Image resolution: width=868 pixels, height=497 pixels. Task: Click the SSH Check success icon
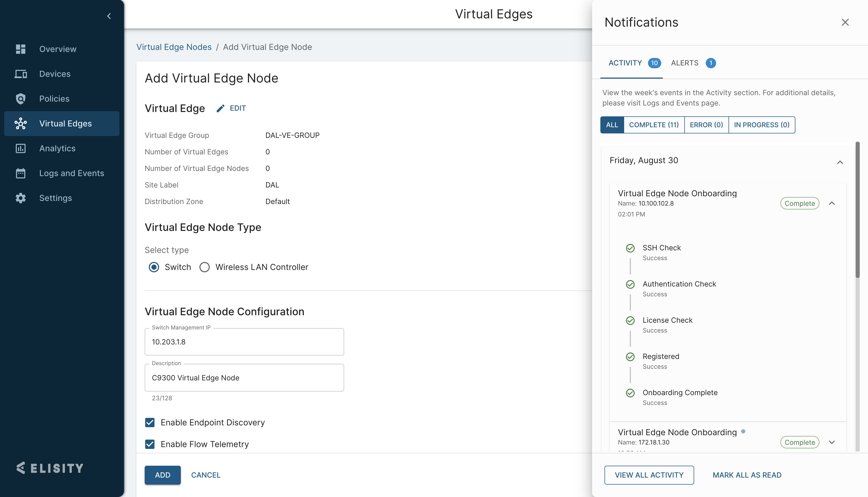click(630, 248)
